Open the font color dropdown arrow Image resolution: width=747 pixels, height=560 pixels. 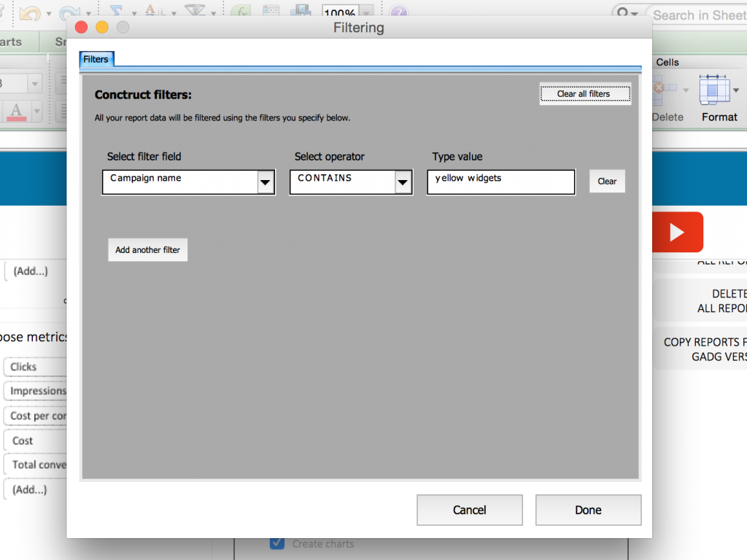(36, 112)
